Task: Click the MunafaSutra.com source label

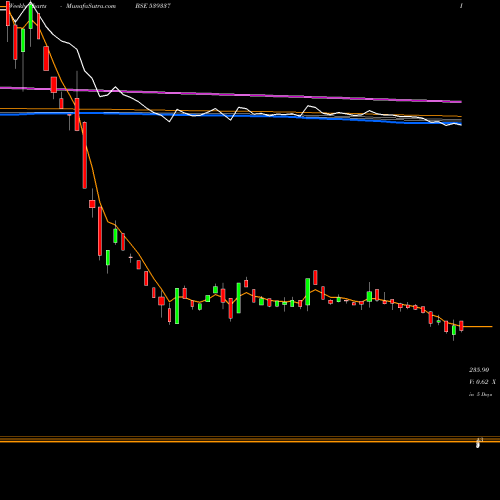Action: [91, 6]
